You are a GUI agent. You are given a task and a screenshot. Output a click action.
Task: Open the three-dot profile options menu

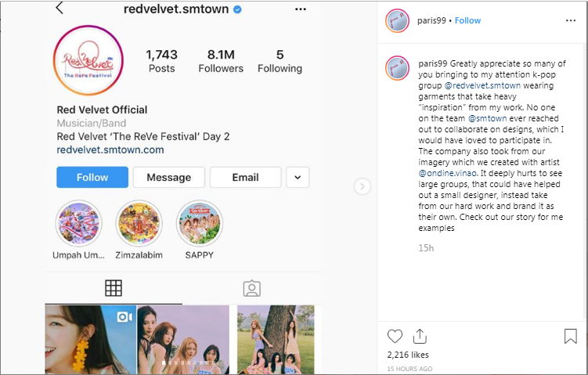tap(300, 9)
